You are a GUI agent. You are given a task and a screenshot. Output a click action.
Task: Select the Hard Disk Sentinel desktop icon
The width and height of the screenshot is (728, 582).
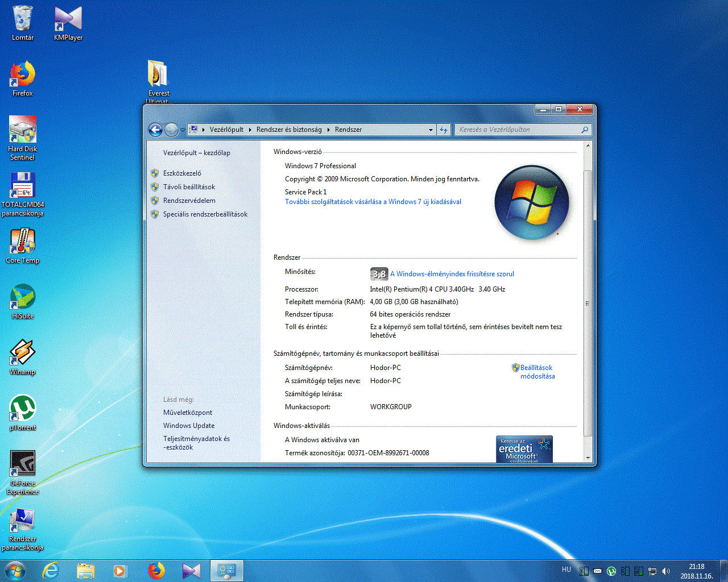point(22,138)
